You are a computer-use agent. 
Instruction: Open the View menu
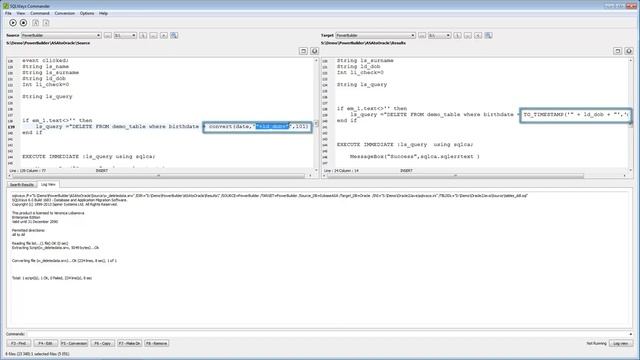(x=20, y=13)
